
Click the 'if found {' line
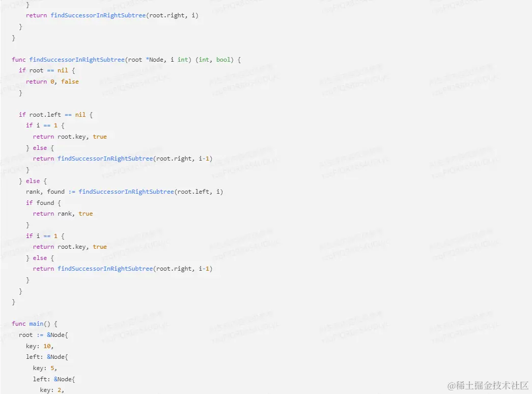pyautogui.click(x=43, y=203)
